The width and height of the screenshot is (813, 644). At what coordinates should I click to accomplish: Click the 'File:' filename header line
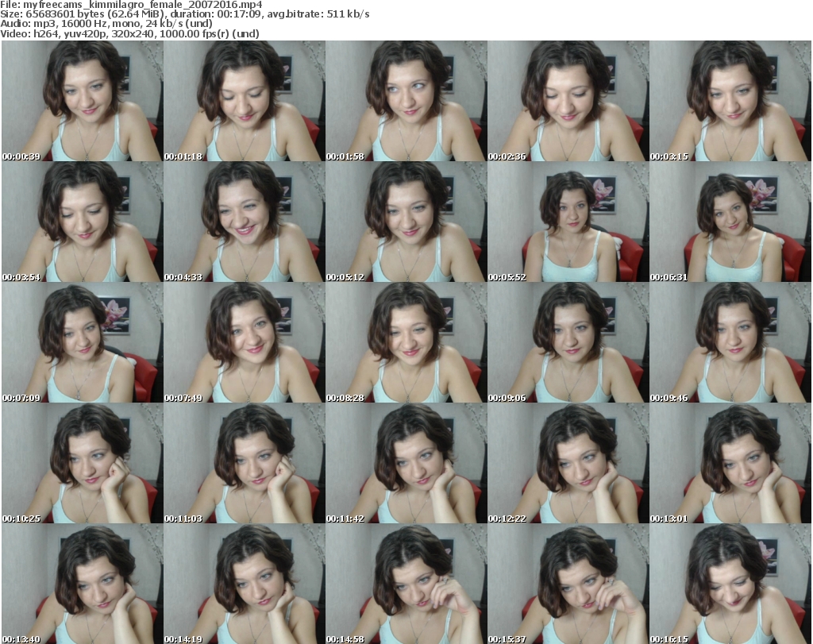[131, 5]
